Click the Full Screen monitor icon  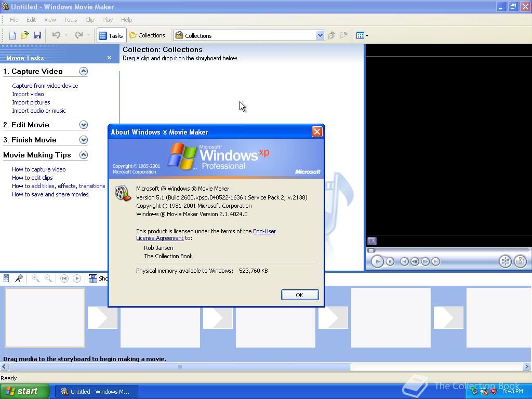pyautogui.click(x=372, y=241)
